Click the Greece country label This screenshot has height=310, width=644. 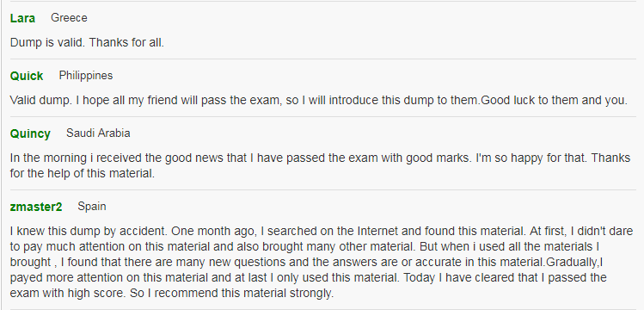tap(69, 18)
